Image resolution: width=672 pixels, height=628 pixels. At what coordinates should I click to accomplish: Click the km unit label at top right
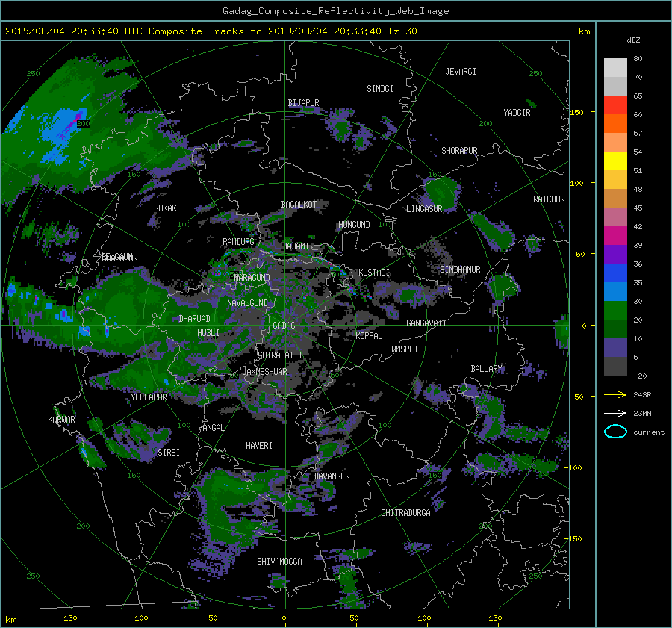point(585,31)
